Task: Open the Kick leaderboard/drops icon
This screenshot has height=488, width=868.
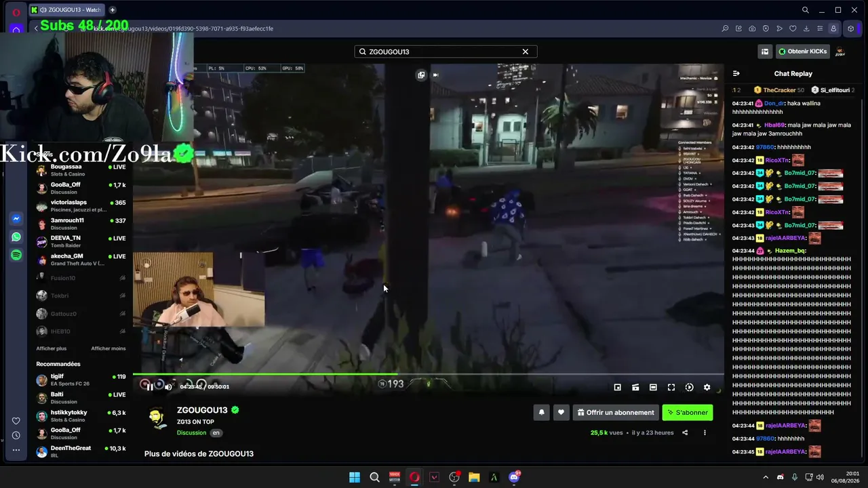Action: click(765, 52)
